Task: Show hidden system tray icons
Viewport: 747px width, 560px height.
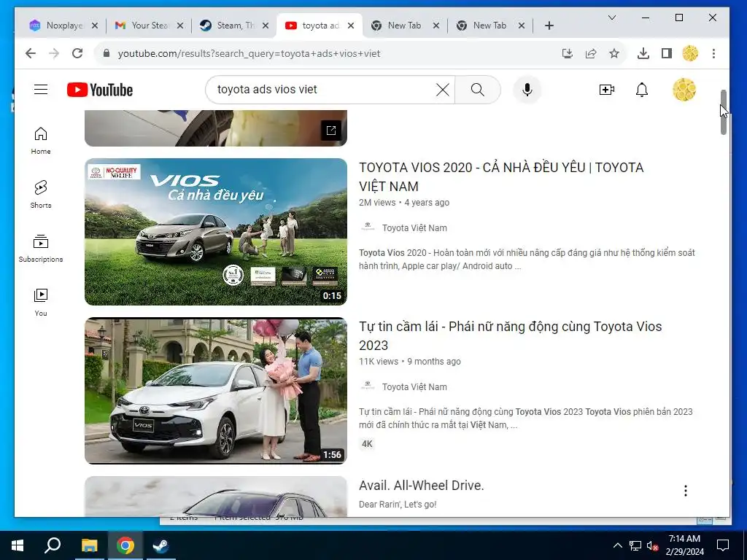Action: (x=617, y=545)
